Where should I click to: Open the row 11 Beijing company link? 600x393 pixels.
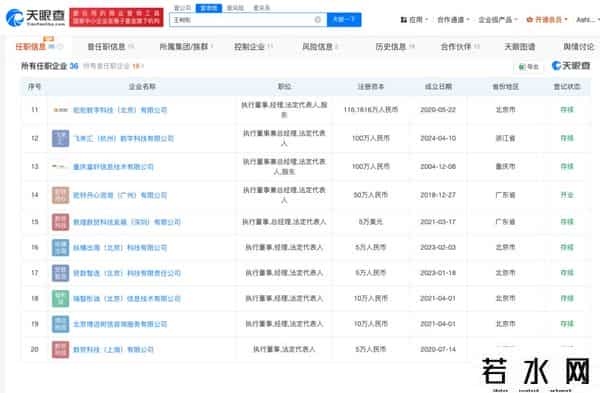click(120, 110)
